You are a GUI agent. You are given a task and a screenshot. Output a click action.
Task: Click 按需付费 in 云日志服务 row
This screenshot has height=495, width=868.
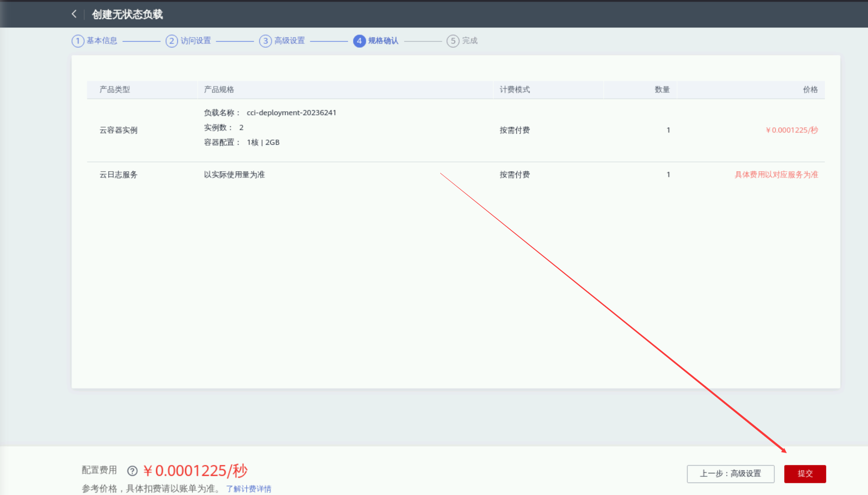pos(515,175)
